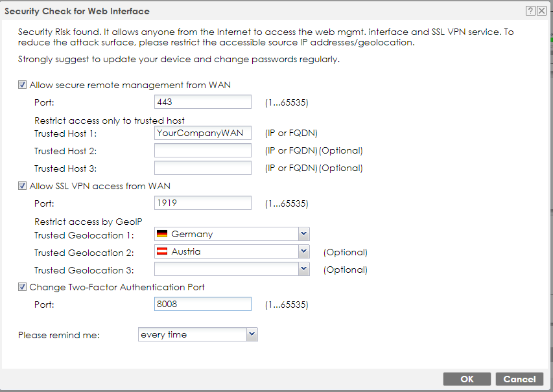Image resolution: width=553 pixels, height=392 pixels.
Task: Toggle Change Two-Factor Authentication Port checkbox
Action: click(23, 287)
